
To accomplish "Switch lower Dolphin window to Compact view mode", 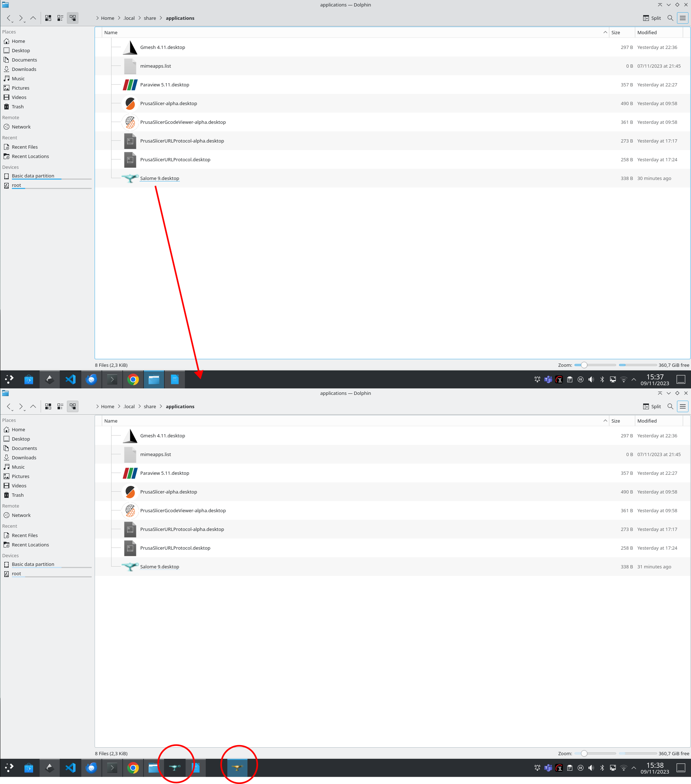I will coord(60,406).
